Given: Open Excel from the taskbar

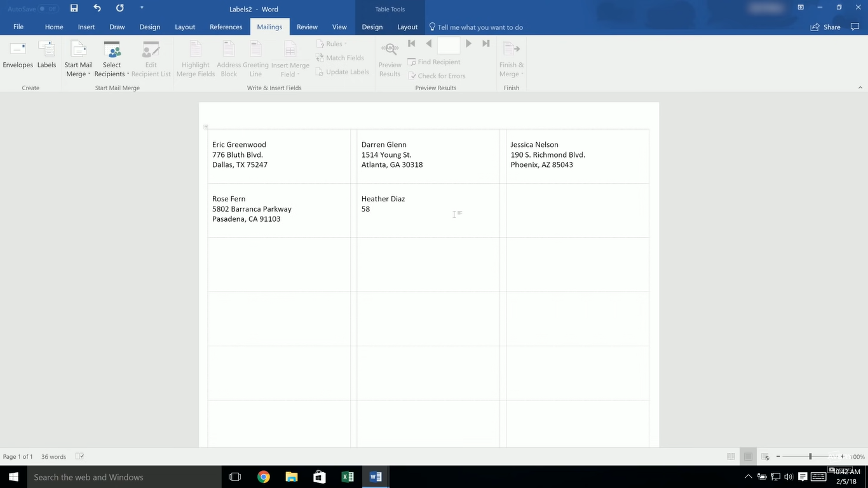Looking at the screenshot, I should (347, 477).
